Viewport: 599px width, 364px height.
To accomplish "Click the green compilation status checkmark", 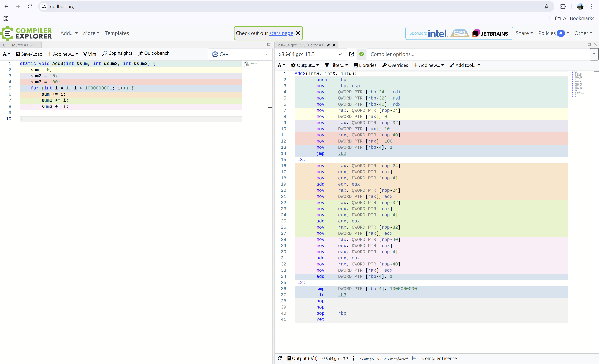I will point(361,54).
